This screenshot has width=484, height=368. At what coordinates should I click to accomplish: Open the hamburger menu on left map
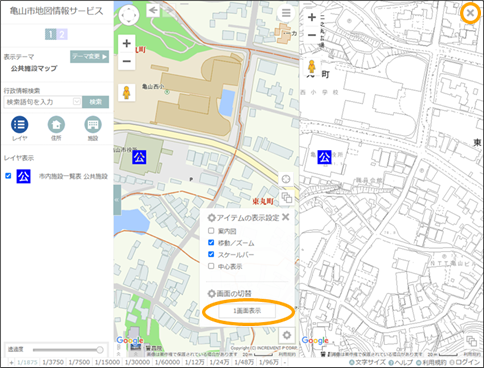pos(286,13)
